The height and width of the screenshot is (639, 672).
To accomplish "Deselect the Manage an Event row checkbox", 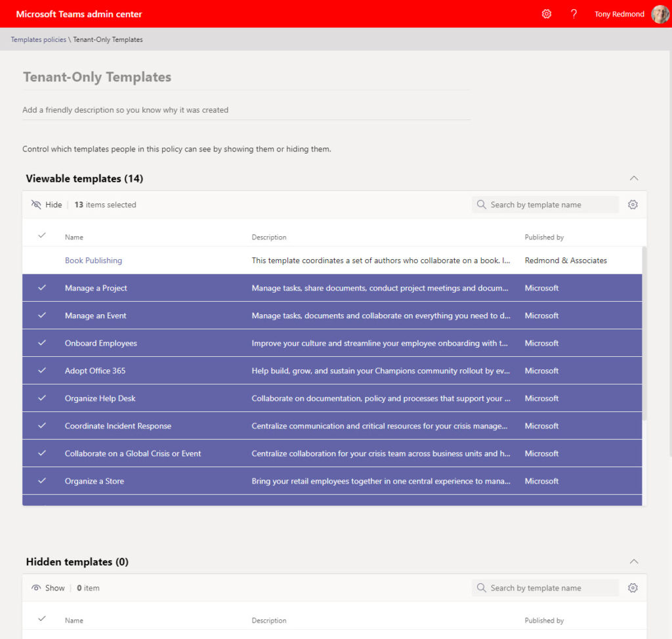I will click(42, 315).
